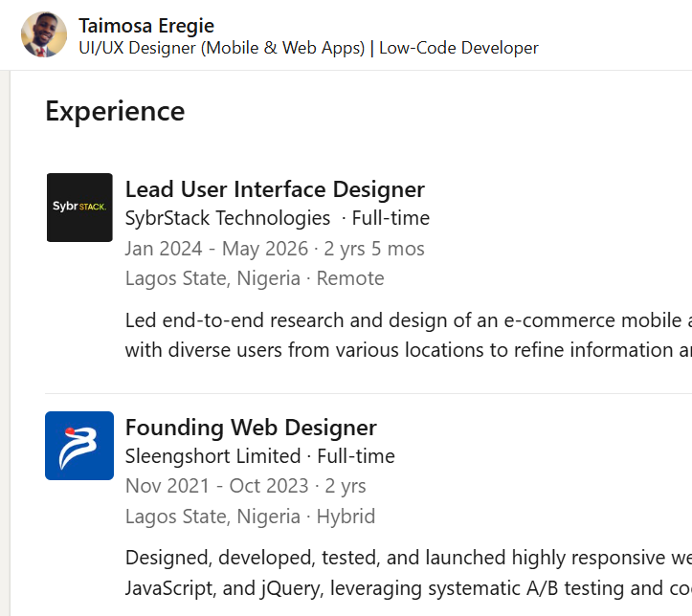Click the e-commerce research description text
Image resolution: width=692 pixels, height=616 pixels.
[x=409, y=335]
